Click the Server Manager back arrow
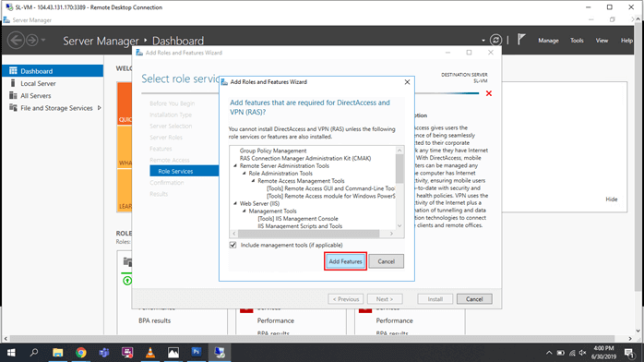This screenshot has height=362, width=644. (16, 41)
